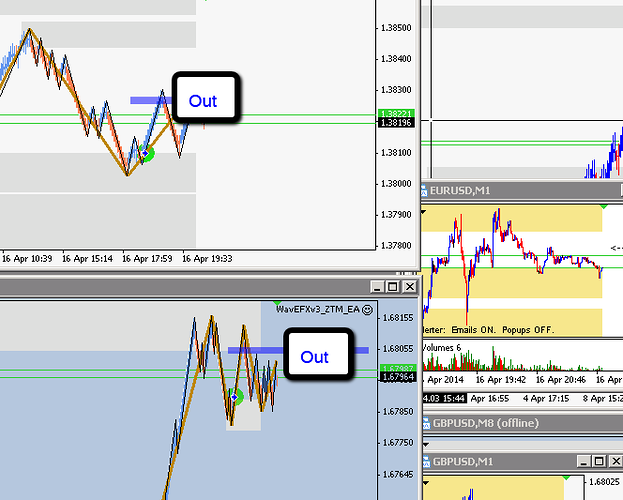Viewport: 623px width, 500px height.
Task: Select the blue horizontal line right of lower Out
Action: coord(362,350)
